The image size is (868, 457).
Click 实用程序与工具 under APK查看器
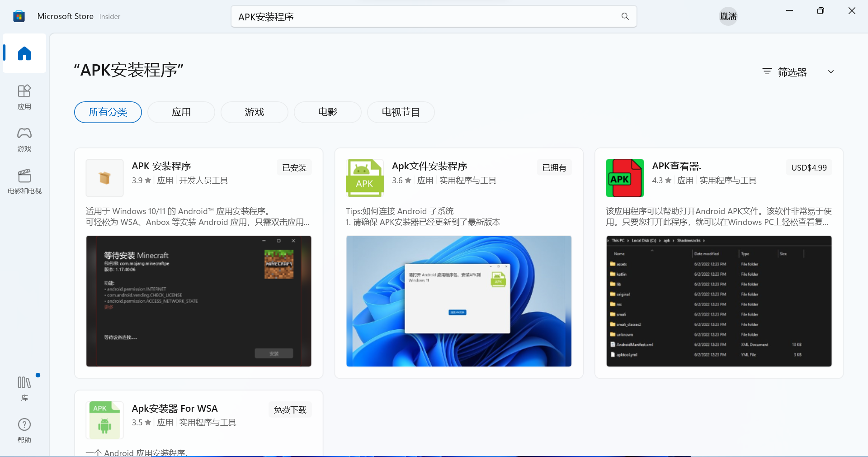pyautogui.click(x=728, y=181)
